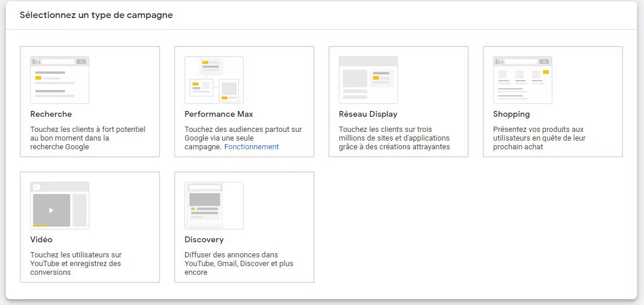The image size is (644, 305).
Task: Click the Shopping campaign illustration
Action: (x=522, y=80)
